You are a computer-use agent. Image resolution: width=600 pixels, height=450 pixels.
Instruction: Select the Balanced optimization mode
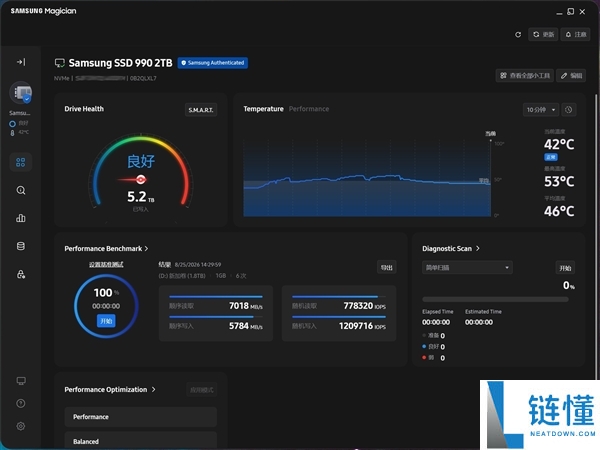(141, 441)
